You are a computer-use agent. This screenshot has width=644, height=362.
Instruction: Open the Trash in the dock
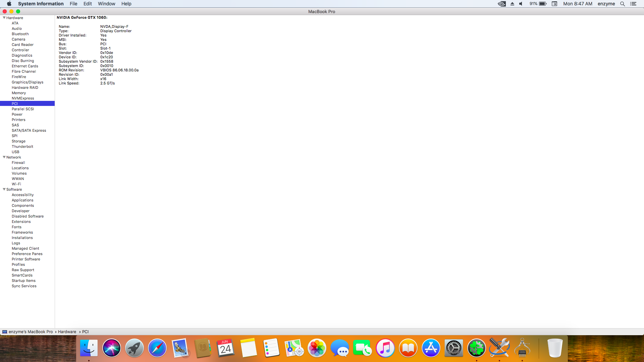pos(555,348)
